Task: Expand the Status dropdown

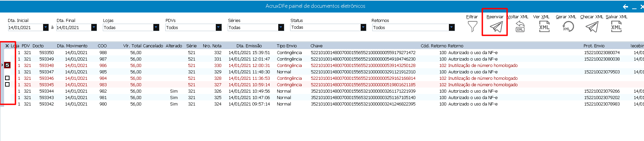Action: [363, 27]
